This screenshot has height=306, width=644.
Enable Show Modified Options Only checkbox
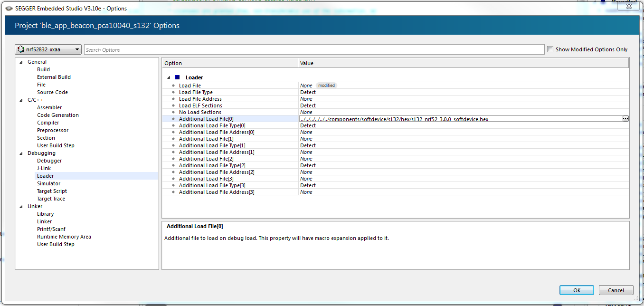click(x=550, y=49)
